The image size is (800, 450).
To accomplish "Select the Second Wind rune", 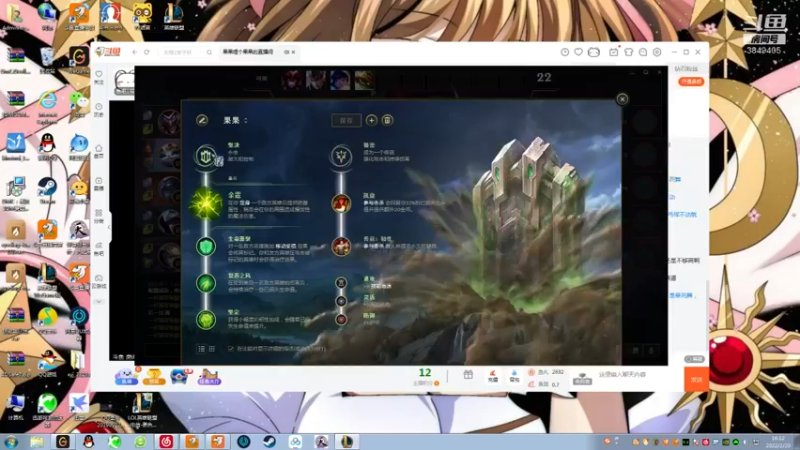I will pos(206,283).
